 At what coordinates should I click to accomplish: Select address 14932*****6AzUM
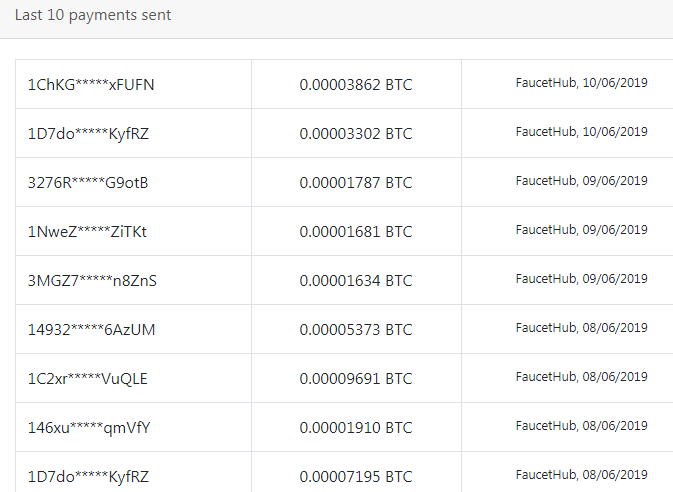(91, 329)
